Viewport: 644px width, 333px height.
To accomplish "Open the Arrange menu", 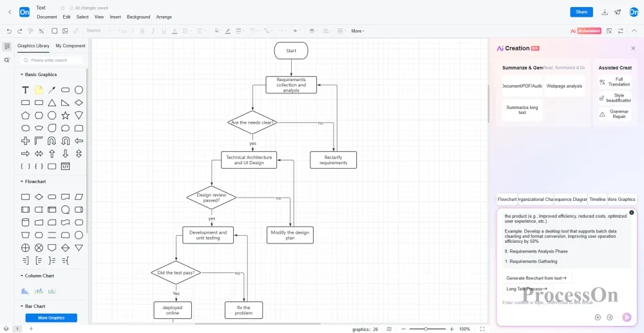I will [x=164, y=17].
